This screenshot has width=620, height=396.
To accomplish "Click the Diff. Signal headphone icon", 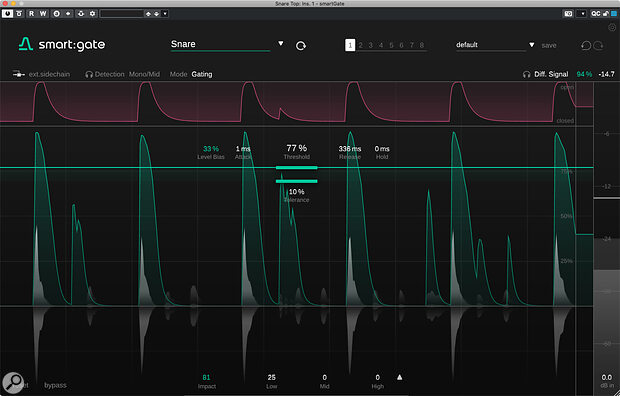I will pos(526,74).
